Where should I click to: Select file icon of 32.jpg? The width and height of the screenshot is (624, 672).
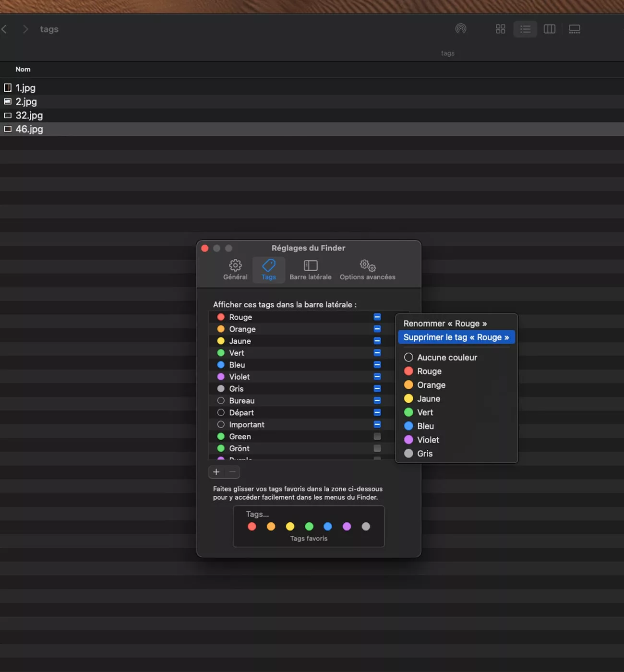8,115
